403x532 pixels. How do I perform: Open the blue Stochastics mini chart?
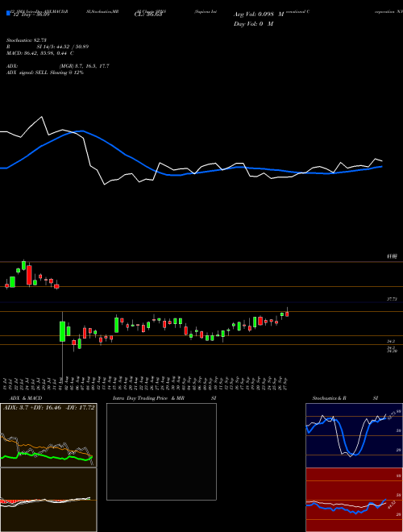[x=354, y=435]
